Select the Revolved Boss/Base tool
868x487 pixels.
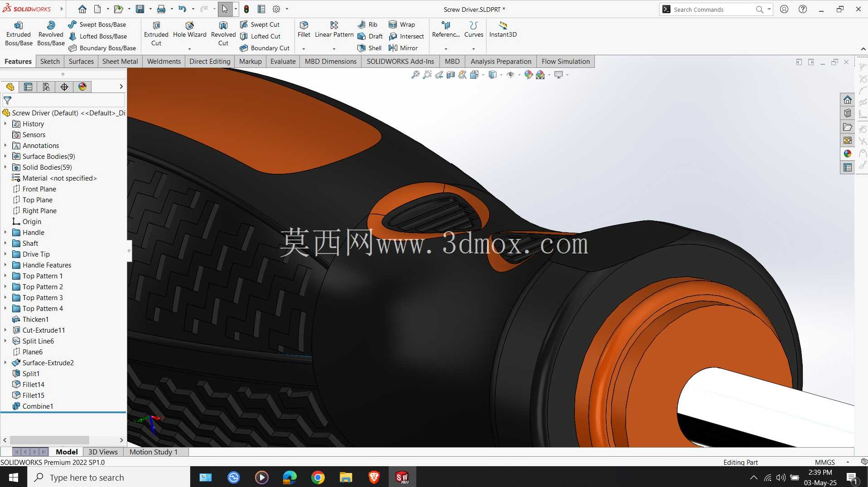click(51, 33)
